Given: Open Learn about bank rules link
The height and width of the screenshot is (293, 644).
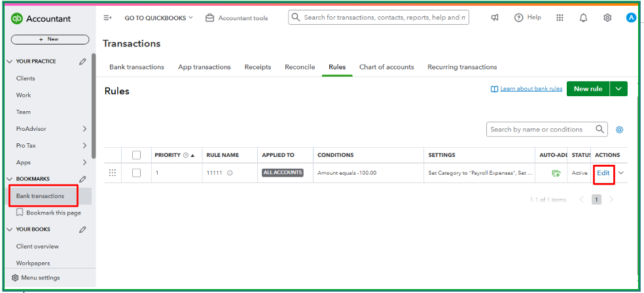Looking at the screenshot, I should click(x=531, y=89).
